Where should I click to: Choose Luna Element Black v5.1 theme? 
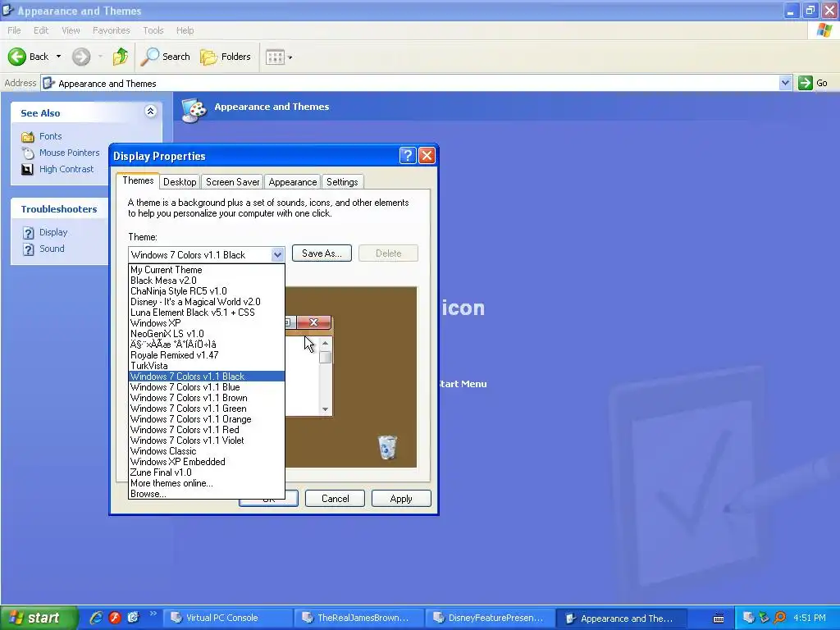click(x=206, y=313)
